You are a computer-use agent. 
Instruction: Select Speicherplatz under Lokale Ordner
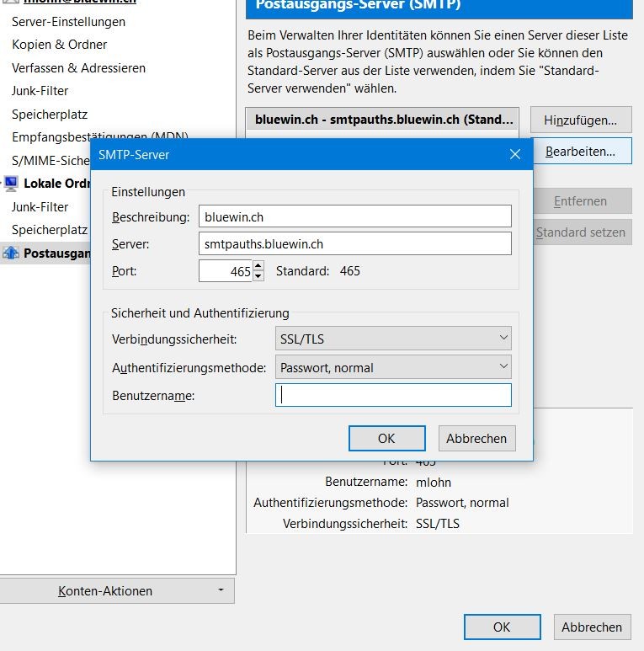(50, 230)
